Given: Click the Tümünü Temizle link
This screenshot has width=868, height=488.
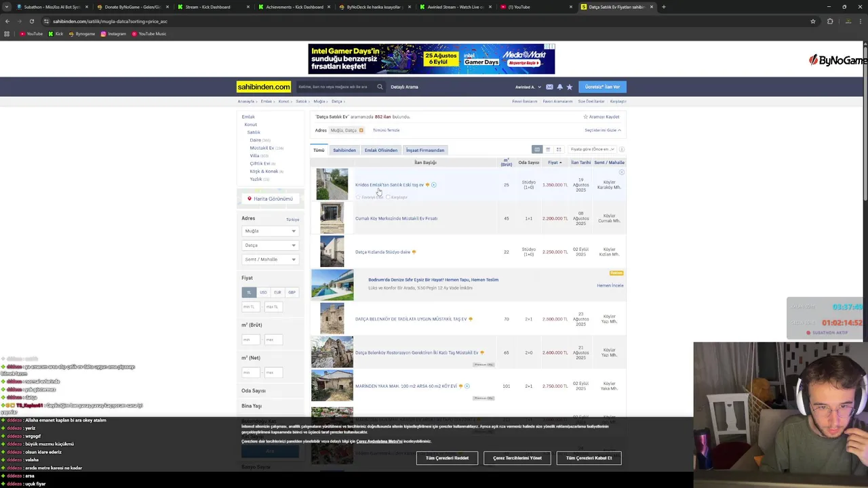Looking at the screenshot, I should tap(386, 130).
